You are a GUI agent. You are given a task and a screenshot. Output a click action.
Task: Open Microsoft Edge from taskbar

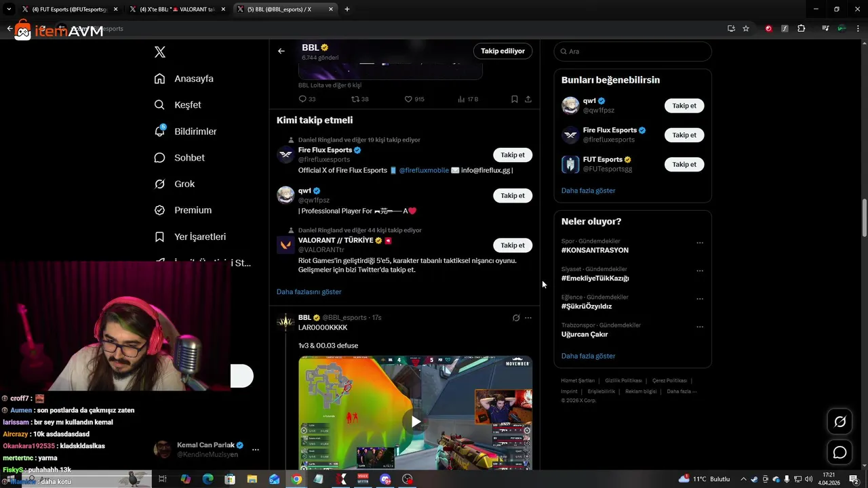click(208, 479)
